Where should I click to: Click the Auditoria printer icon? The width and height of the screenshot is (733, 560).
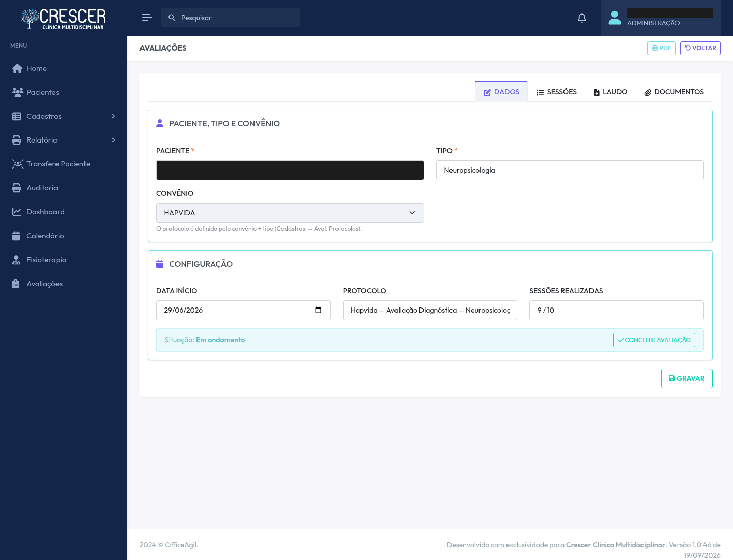point(17,188)
